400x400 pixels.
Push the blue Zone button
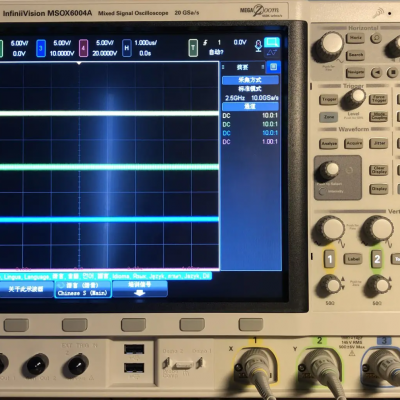tap(329, 117)
